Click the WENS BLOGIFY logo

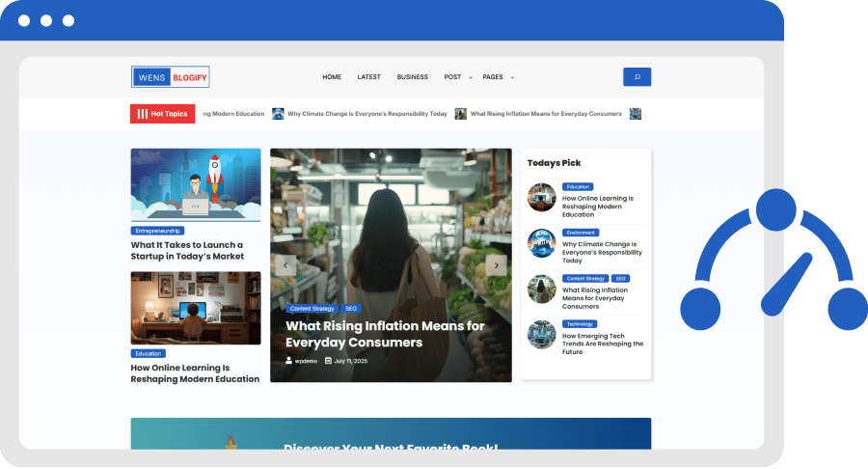click(x=170, y=77)
